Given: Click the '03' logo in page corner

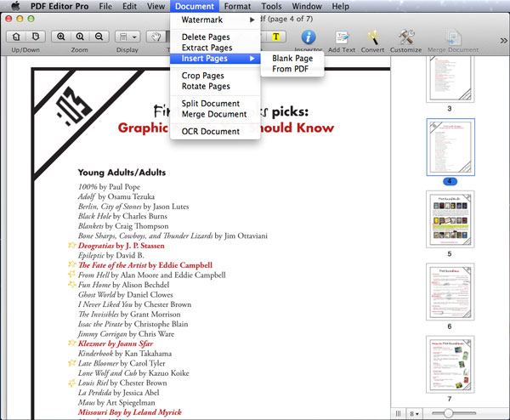Looking at the screenshot, I should click(73, 106).
